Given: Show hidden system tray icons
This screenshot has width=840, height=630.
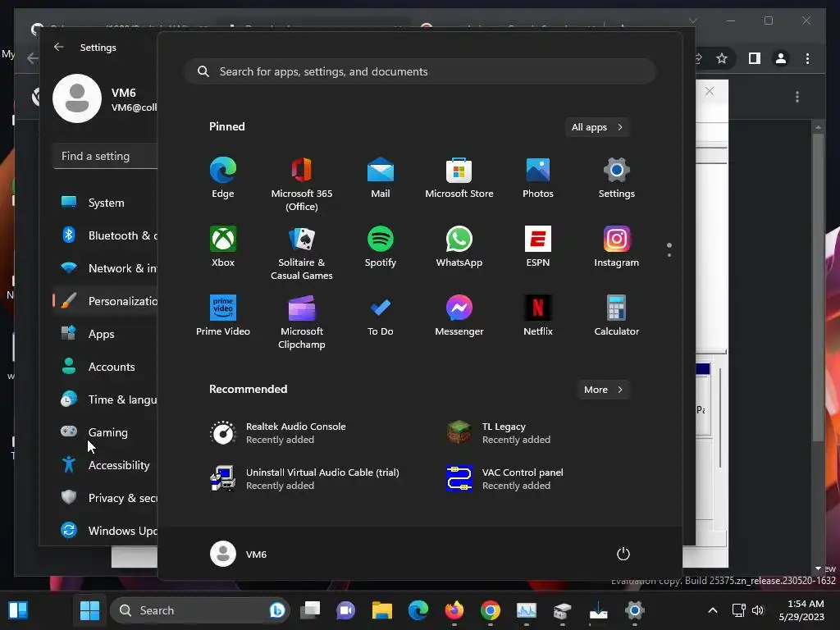Looking at the screenshot, I should point(713,610).
